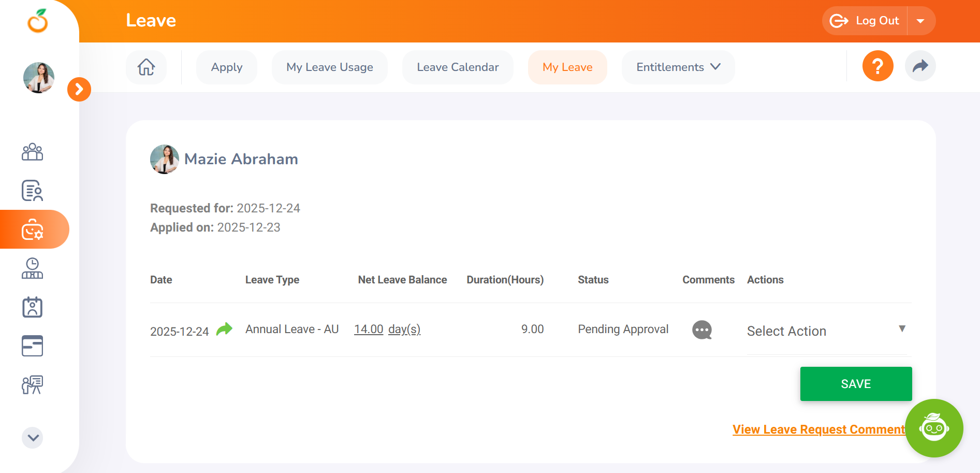Open View Leave Request Comment link
The height and width of the screenshot is (473, 980).
(x=818, y=429)
